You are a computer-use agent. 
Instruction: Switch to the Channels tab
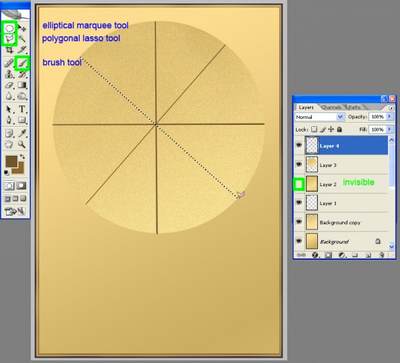pos(332,107)
